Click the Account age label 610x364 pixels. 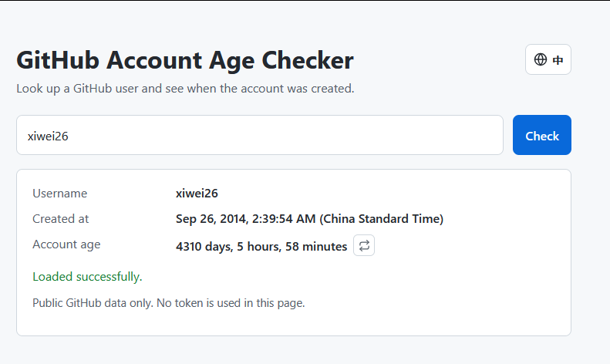66,244
